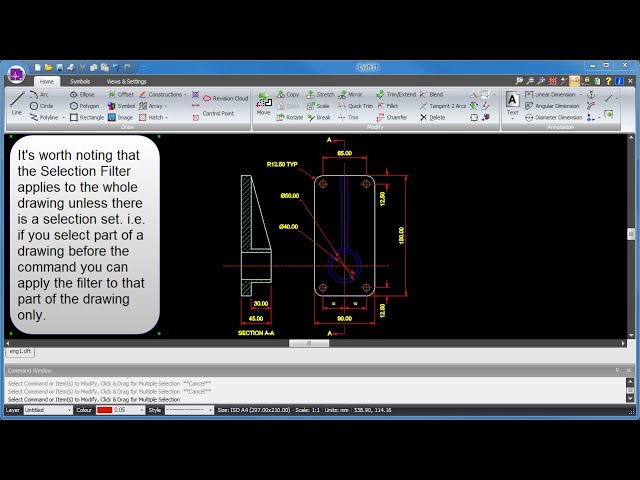Open the Colour width 0.05 dropdown
Image resolution: width=640 pixels, height=480 pixels.
coord(142,410)
